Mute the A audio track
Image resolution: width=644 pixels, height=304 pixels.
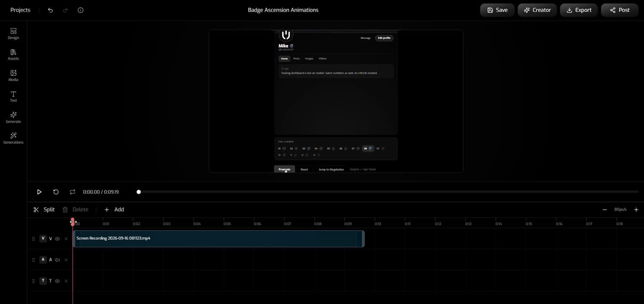[x=57, y=260]
